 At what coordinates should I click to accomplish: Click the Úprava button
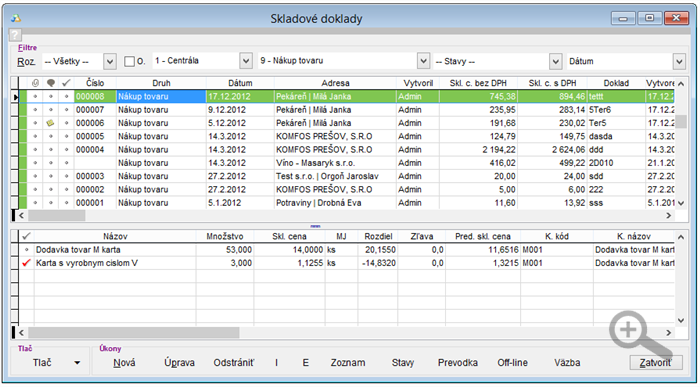click(179, 363)
